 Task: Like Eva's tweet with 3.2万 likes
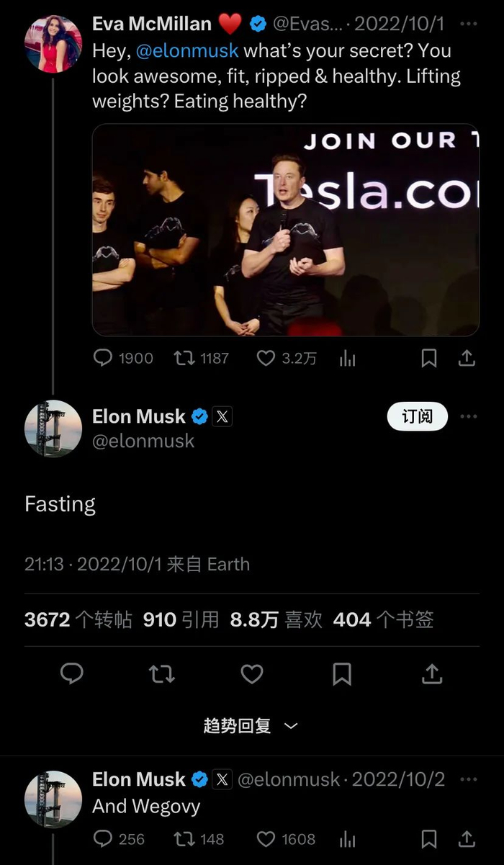[x=287, y=358]
